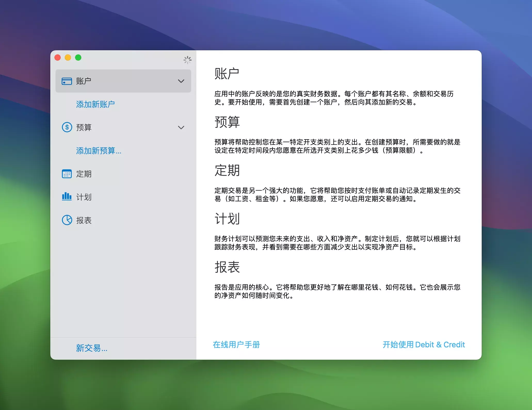532x410 pixels.
Task: Open the 定期 sidebar section
Action: 84,174
